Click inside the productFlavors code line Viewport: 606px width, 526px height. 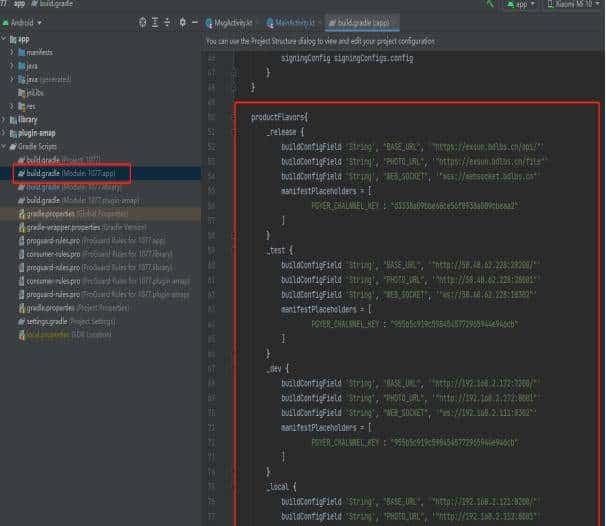click(280, 117)
